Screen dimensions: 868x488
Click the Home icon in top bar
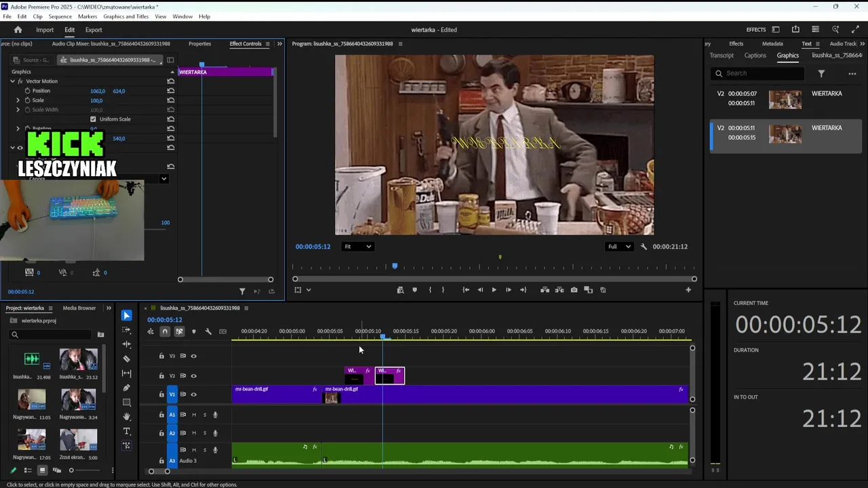pos(18,30)
